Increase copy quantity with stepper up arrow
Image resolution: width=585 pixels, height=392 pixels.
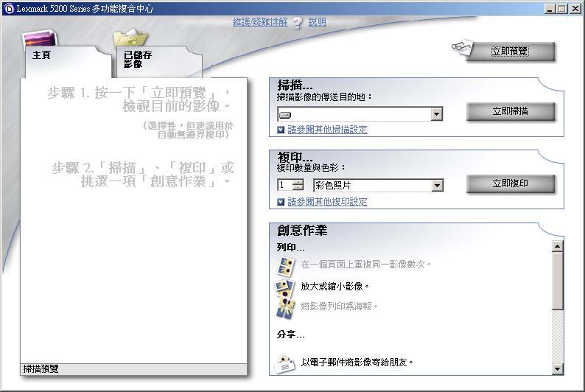click(298, 182)
